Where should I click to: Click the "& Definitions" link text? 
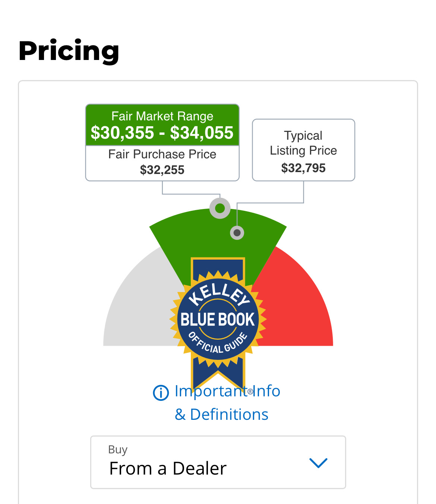[222, 415]
